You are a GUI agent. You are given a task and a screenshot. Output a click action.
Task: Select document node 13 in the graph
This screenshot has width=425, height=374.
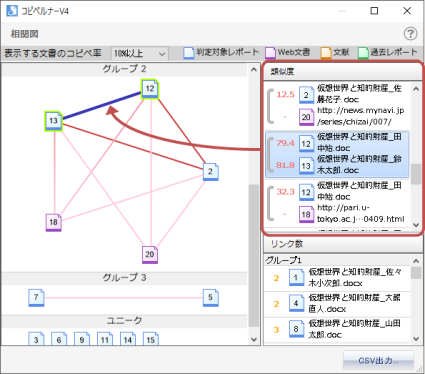point(53,121)
